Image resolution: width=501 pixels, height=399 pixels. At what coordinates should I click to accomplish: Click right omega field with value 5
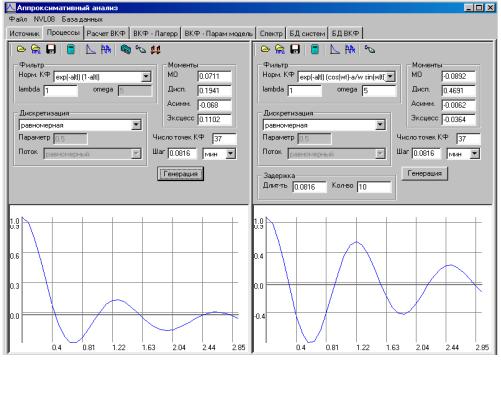[379, 91]
